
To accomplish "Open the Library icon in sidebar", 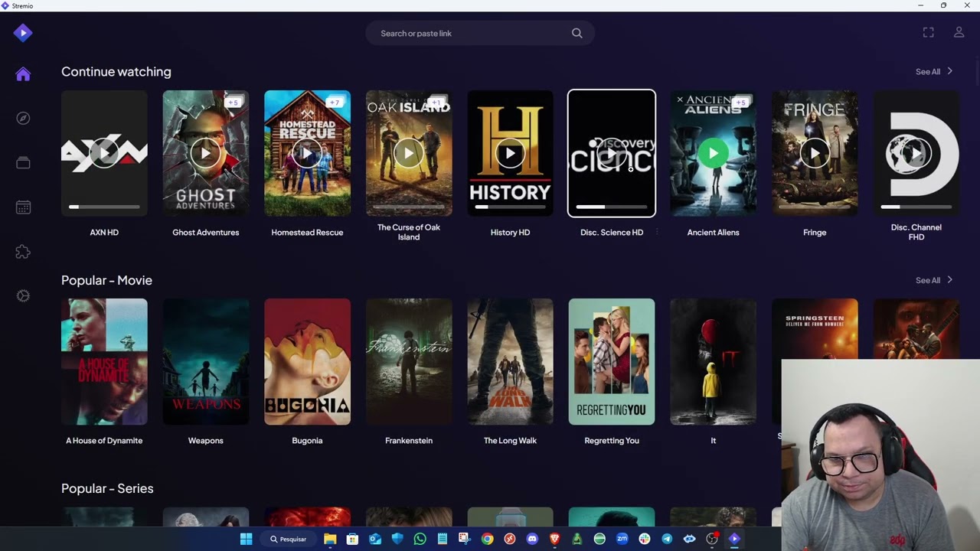I will point(23,163).
